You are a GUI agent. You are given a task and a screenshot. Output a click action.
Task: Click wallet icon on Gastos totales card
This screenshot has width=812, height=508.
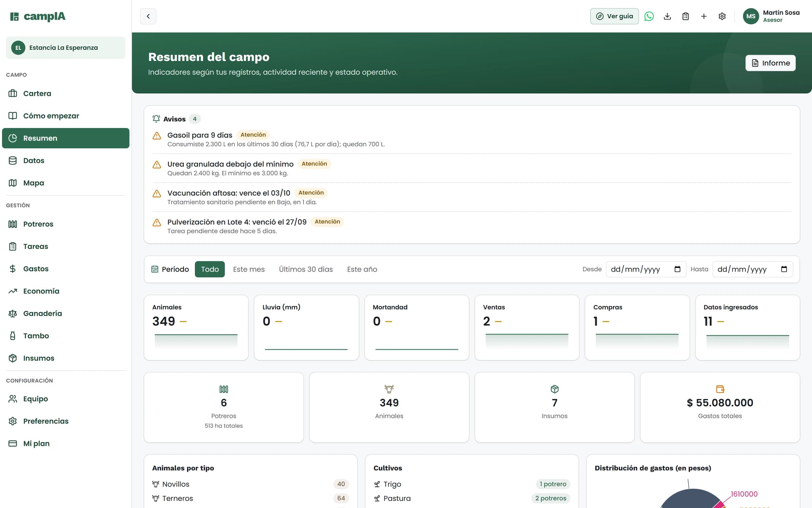tap(720, 389)
